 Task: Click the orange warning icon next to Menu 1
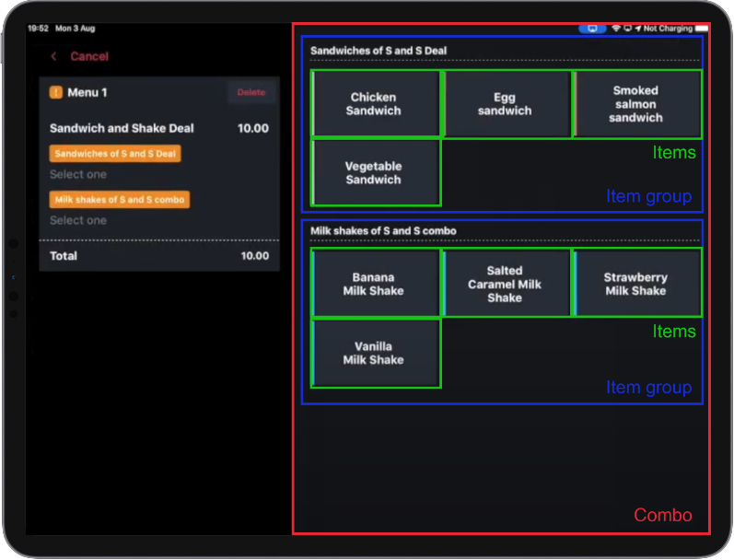coord(55,92)
